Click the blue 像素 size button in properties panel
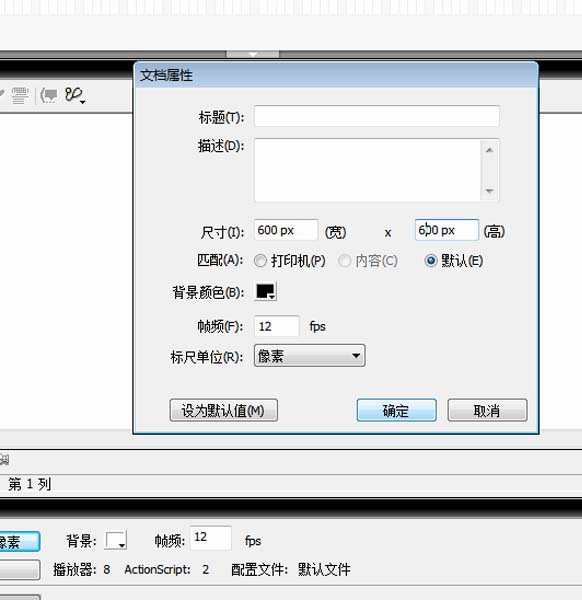Image resolution: width=582 pixels, height=600 pixels. tap(19, 541)
